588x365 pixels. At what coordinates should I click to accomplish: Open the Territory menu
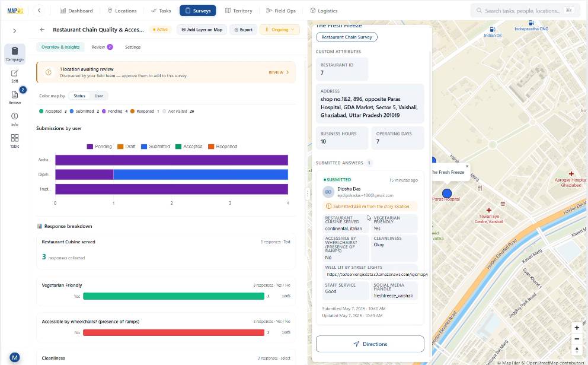point(238,11)
